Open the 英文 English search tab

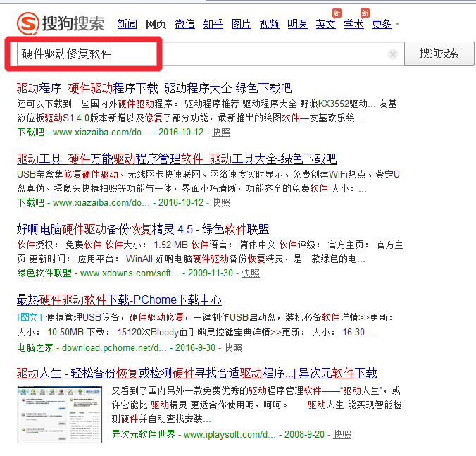[x=326, y=24]
